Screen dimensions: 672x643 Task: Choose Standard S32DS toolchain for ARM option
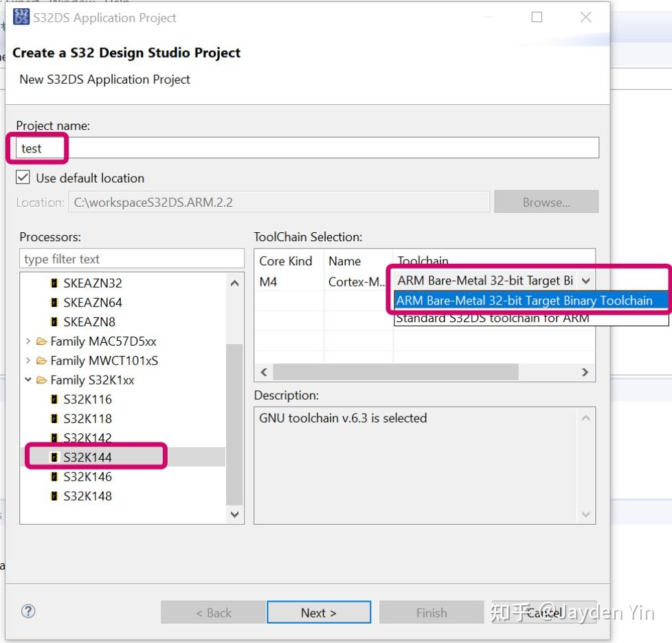point(493,318)
